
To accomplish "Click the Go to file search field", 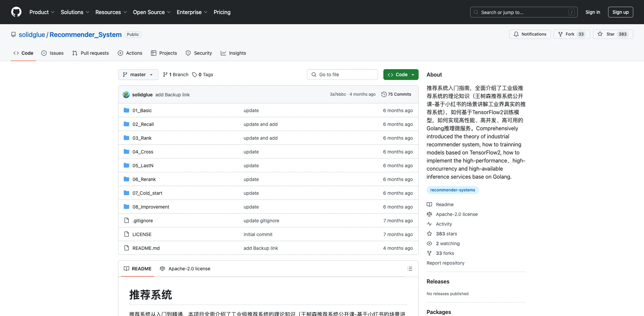I will click(x=342, y=75).
